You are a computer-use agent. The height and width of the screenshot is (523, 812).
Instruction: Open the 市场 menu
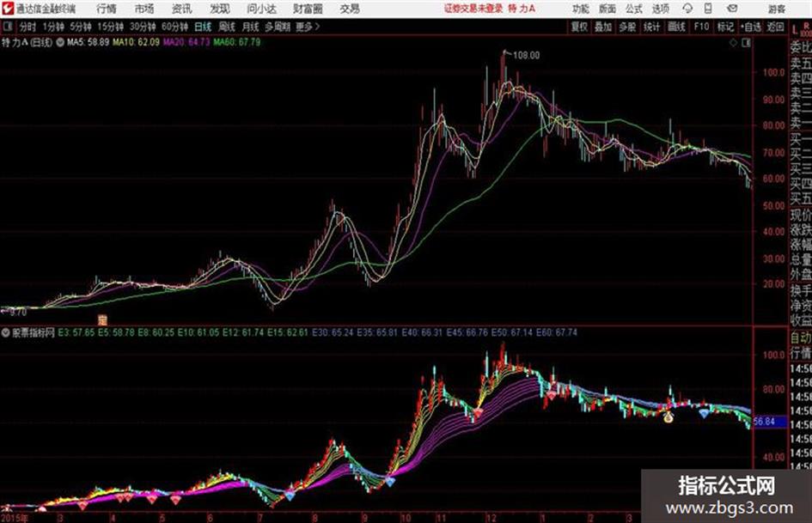click(144, 9)
